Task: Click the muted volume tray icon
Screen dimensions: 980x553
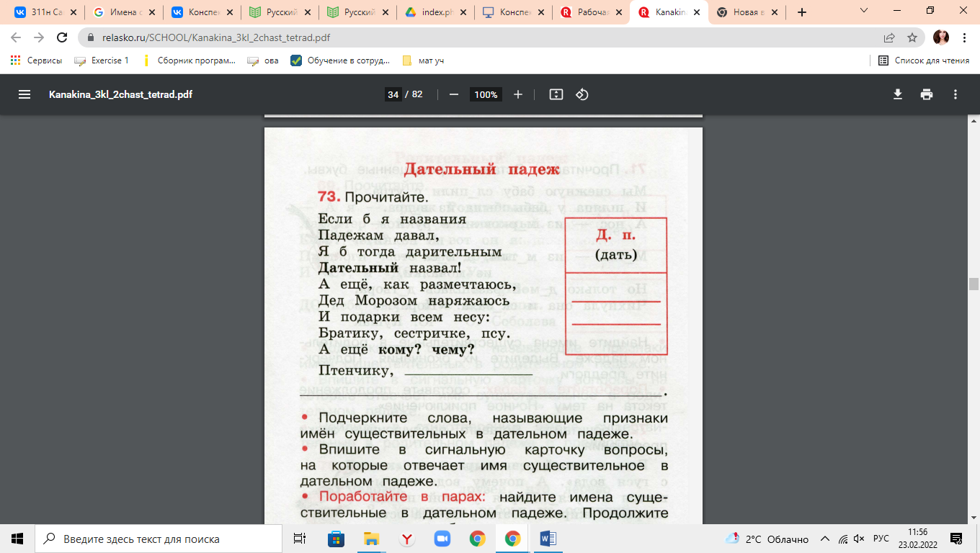Action: 859,539
